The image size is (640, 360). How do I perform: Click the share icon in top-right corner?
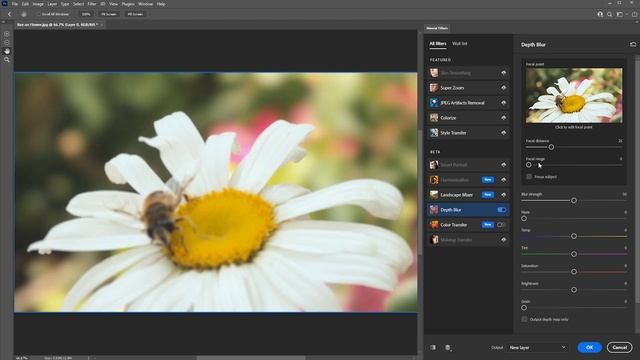coord(634,14)
